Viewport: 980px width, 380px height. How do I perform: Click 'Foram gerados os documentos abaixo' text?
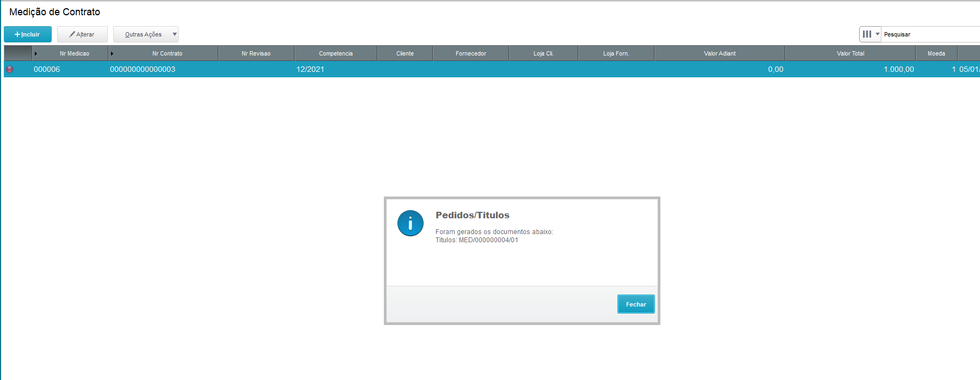(494, 232)
